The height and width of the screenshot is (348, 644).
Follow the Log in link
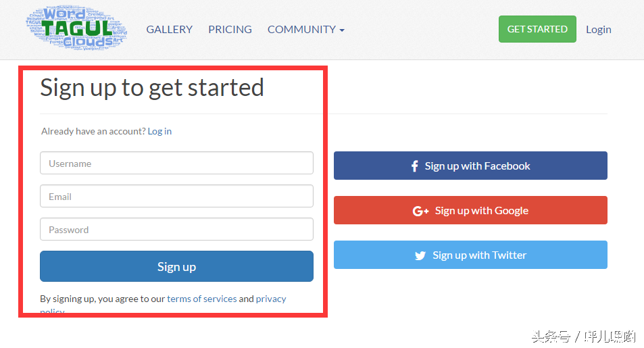(x=159, y=131)
